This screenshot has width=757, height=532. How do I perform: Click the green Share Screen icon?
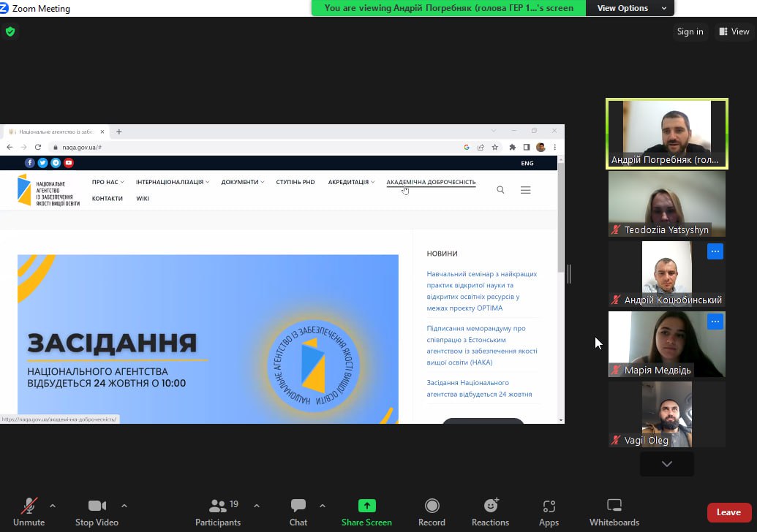coord(366,506)
